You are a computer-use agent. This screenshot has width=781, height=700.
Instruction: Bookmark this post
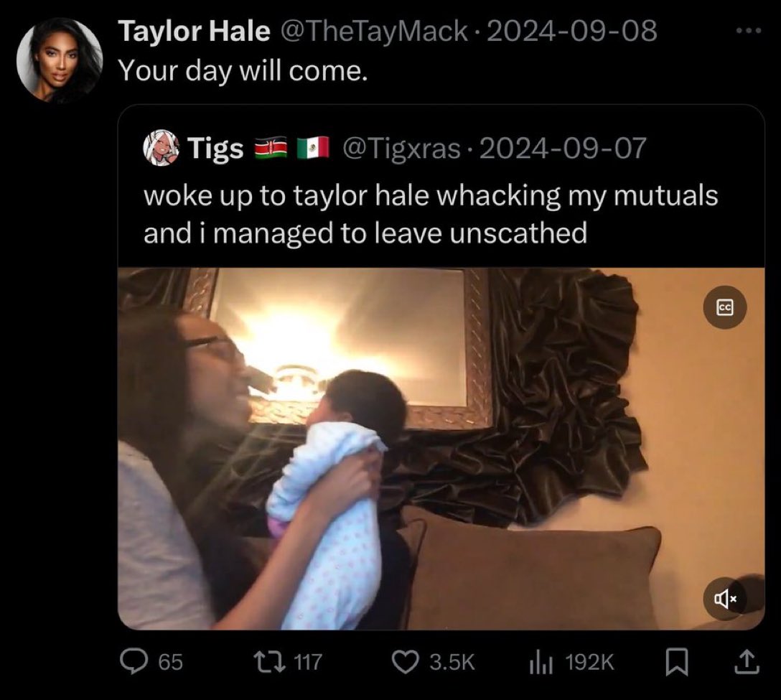(x=677, y=662)
